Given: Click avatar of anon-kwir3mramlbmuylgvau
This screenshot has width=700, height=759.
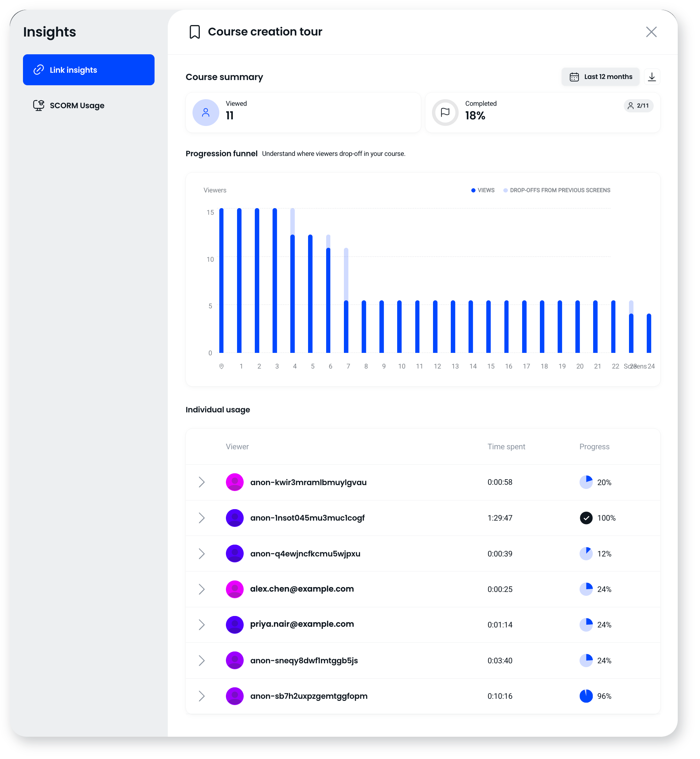Looking at the screenshot, I should coord(235,482).
